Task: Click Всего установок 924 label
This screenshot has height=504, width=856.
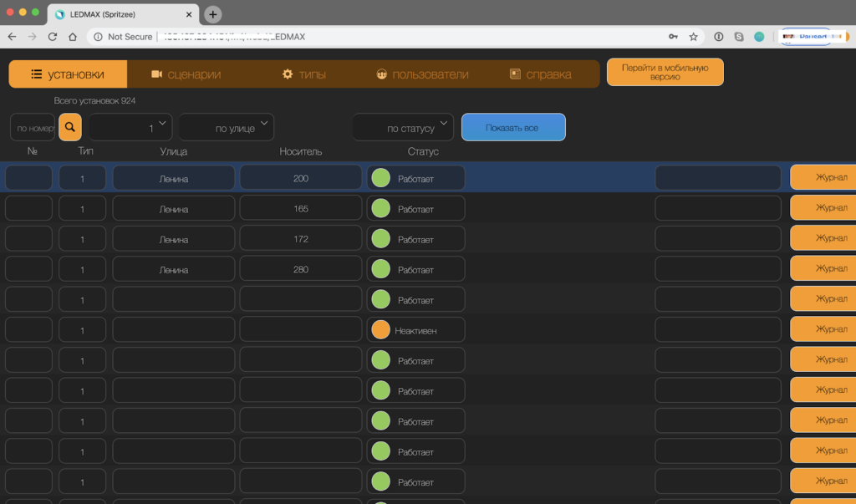Action: 94,100
